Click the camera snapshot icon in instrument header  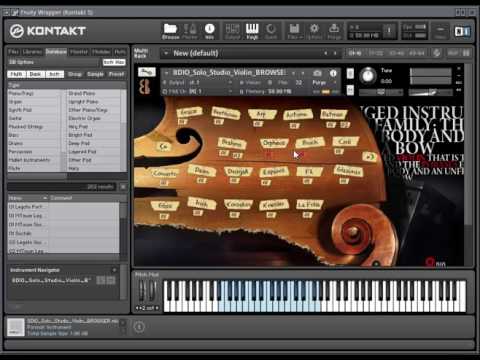(317, 73)
